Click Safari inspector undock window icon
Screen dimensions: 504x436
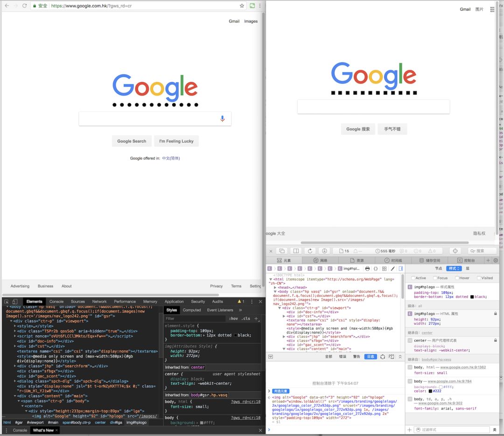click(282, 251)
